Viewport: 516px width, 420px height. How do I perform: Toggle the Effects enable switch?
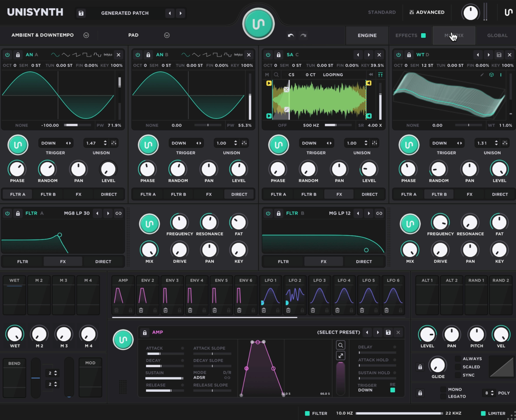(423, 35)
